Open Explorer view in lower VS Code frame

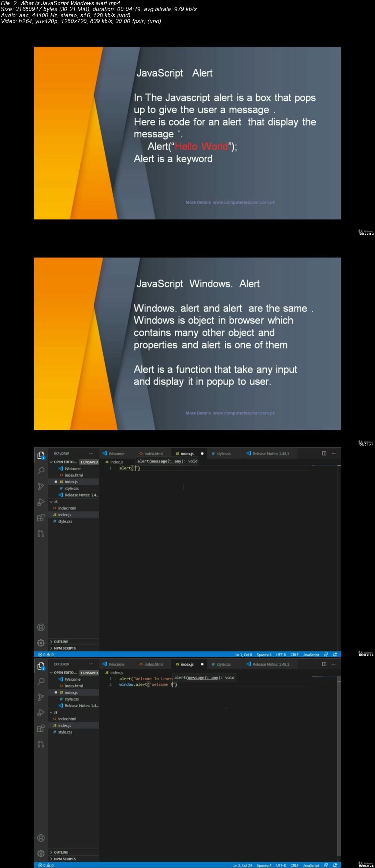pos(41,666)
